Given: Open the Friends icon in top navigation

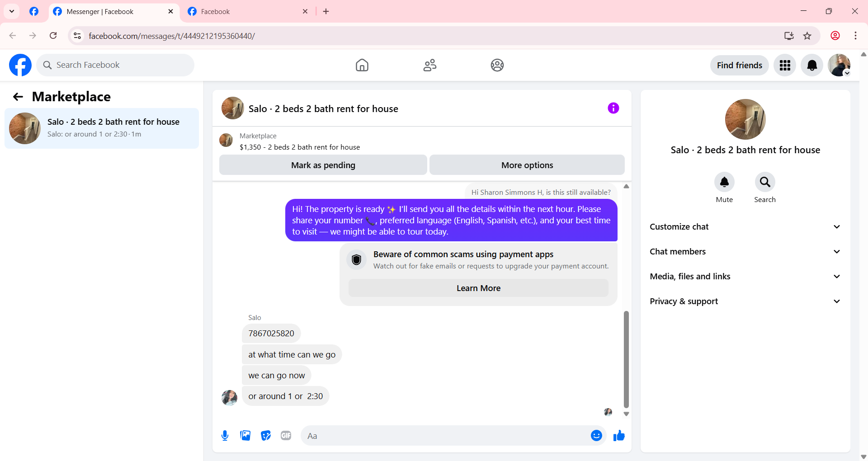Looking at the screenshot, I should click(429, 65).
